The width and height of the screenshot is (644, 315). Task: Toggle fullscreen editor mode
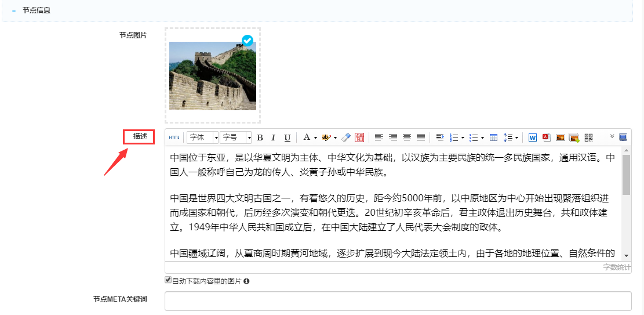[624, 137]
